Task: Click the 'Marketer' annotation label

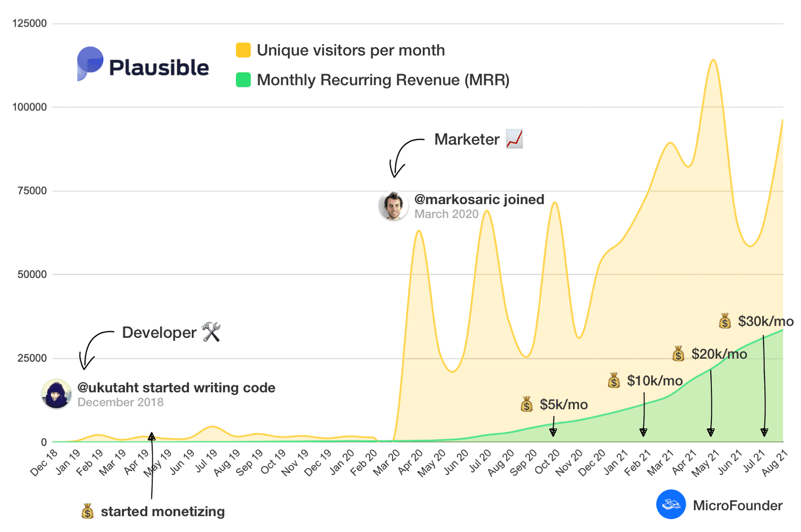Action: [x=467, y=139]
